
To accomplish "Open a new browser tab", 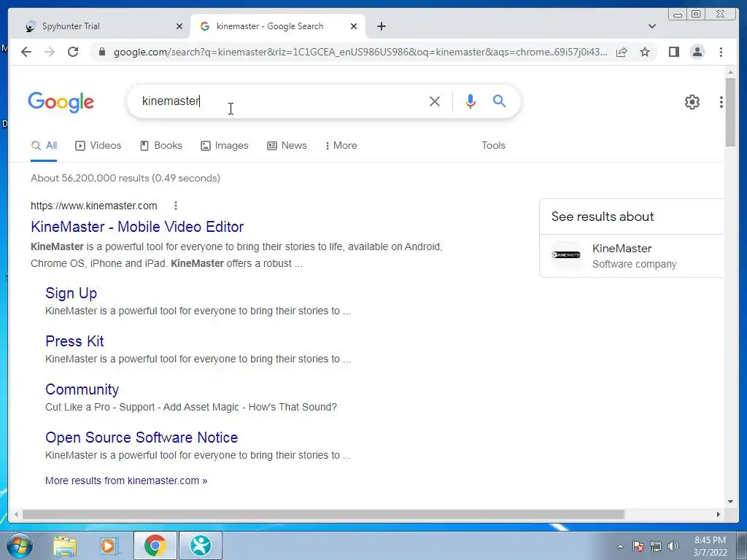I will coord(381,26).
